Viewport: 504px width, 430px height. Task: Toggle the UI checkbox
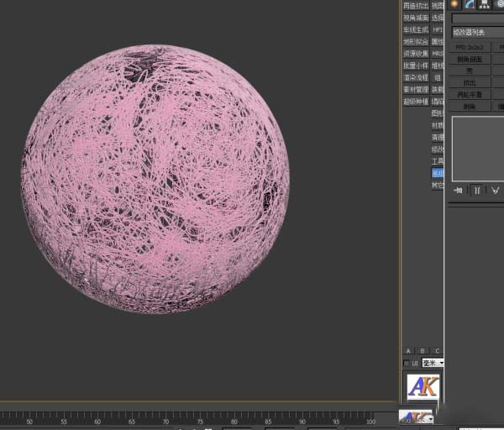[x=407, y=364]
